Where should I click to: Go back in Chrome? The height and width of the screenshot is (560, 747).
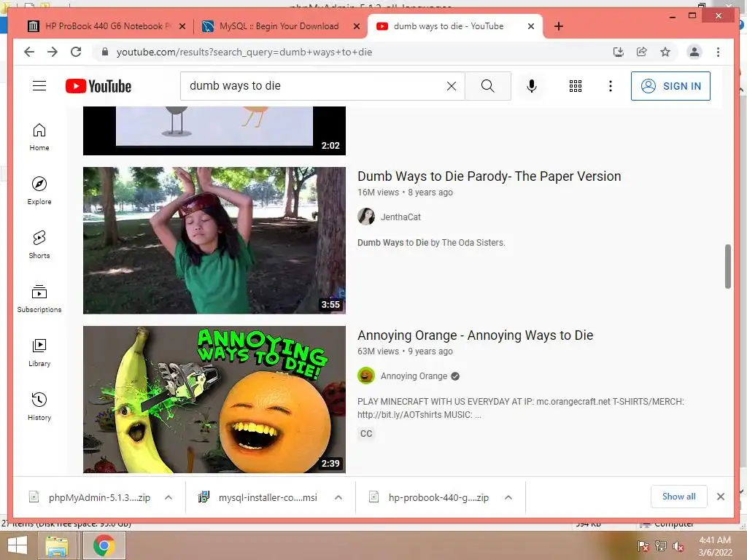29,52
